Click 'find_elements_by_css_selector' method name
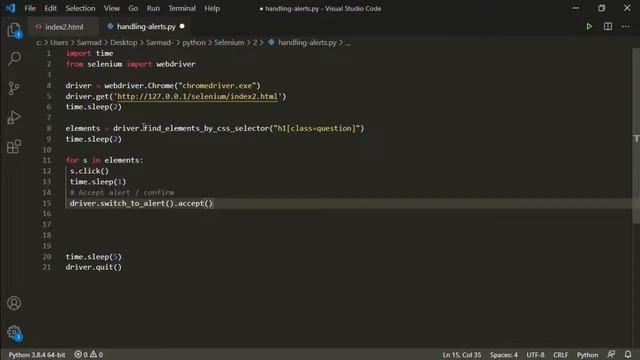The height and width of the screenshot is (360, 640). click(207, 129)
